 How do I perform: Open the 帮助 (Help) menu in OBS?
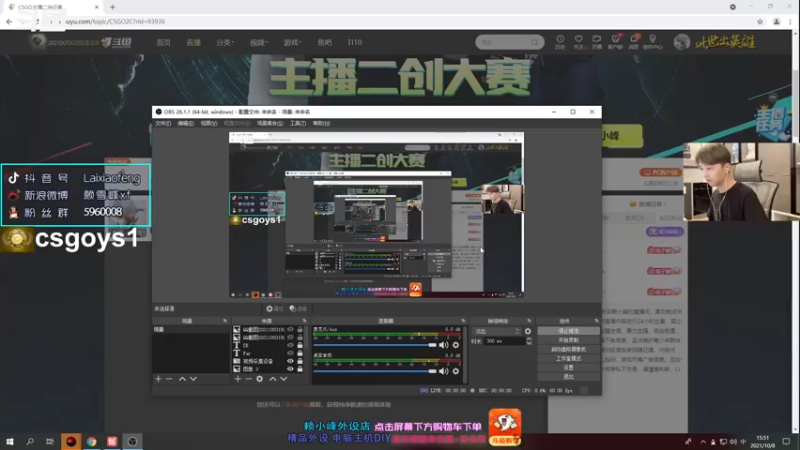(321, 123)
